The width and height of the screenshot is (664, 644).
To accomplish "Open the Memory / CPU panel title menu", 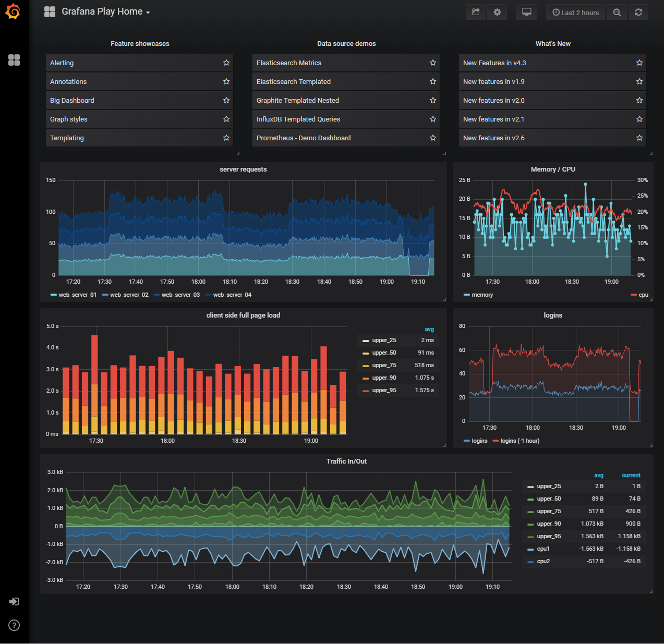I will pyautogui.click(x=553, y=169).
